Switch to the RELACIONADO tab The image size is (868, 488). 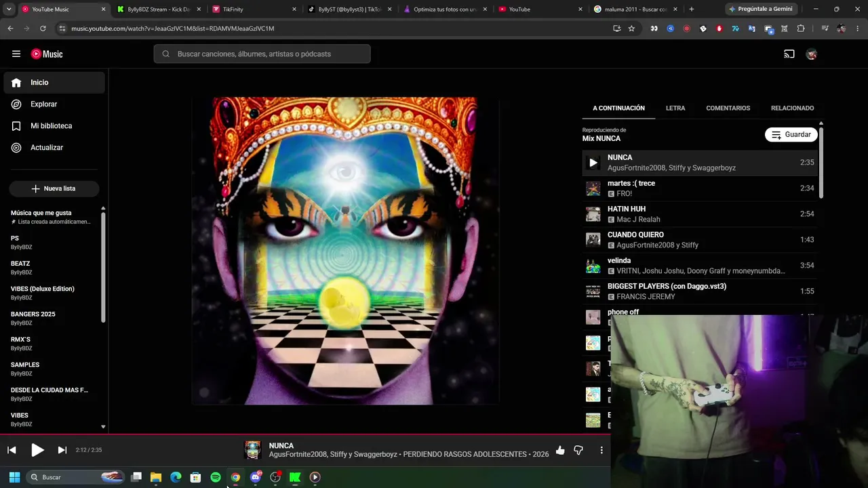pos(792,108)
